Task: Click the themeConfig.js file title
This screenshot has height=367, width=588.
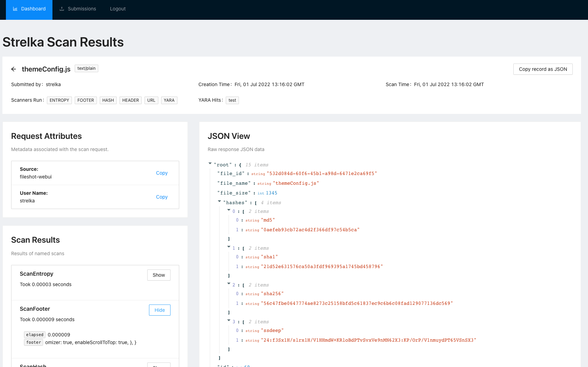Action: (46, 69)
